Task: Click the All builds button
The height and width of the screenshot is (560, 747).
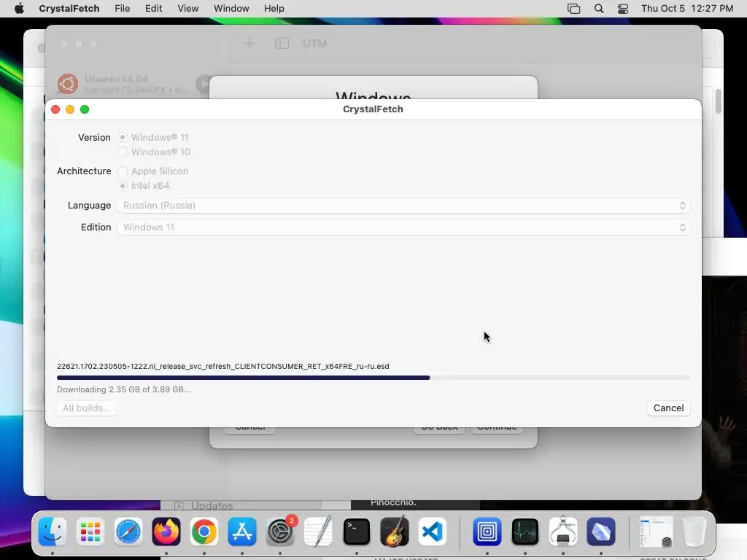Action: [x=86, y=408]
